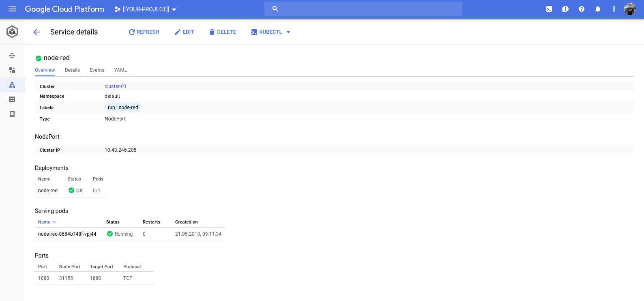
Task: Click the 'run : node-red' label chip
Action: pos(123,107)
